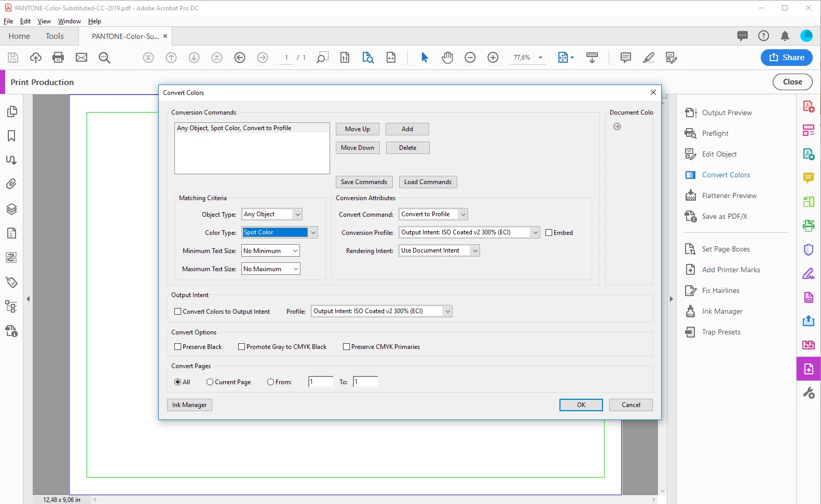Open Minimum Text Size dropdown

[270, 251]
